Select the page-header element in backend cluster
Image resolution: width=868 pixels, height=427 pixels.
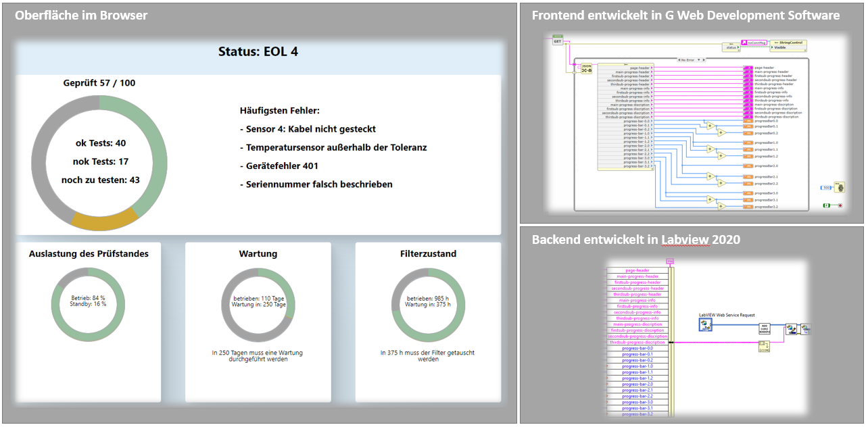click(x=633, y=270)
